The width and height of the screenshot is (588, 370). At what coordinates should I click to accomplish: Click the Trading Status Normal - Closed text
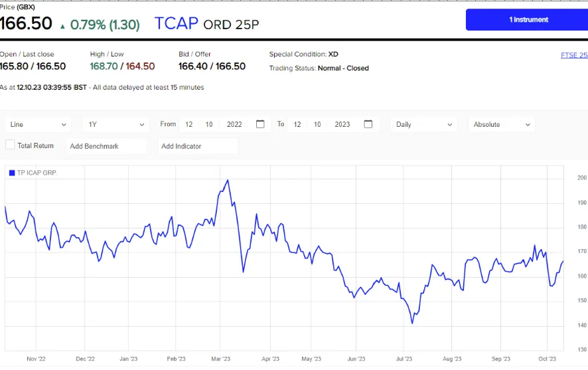[319, 68]
